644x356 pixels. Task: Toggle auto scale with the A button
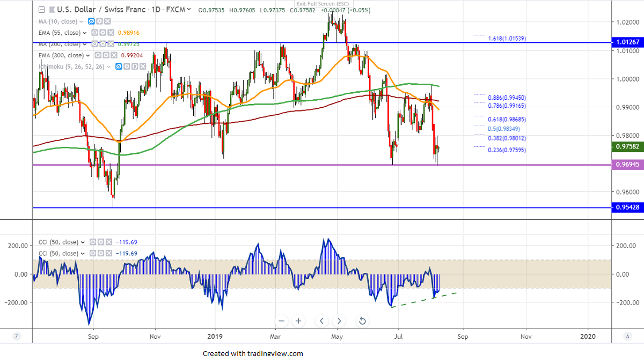click(x=627, y=336)
